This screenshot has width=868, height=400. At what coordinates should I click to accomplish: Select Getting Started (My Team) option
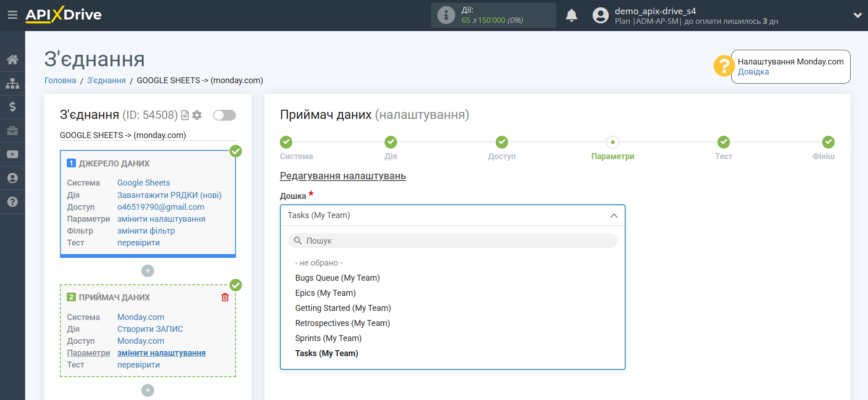tap(343, 308)
